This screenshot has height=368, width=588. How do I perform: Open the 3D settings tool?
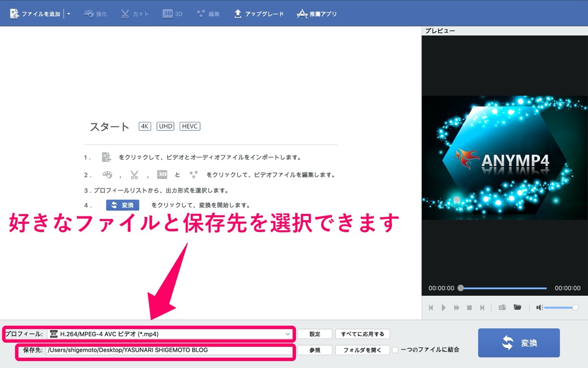[x=172, y=14]
